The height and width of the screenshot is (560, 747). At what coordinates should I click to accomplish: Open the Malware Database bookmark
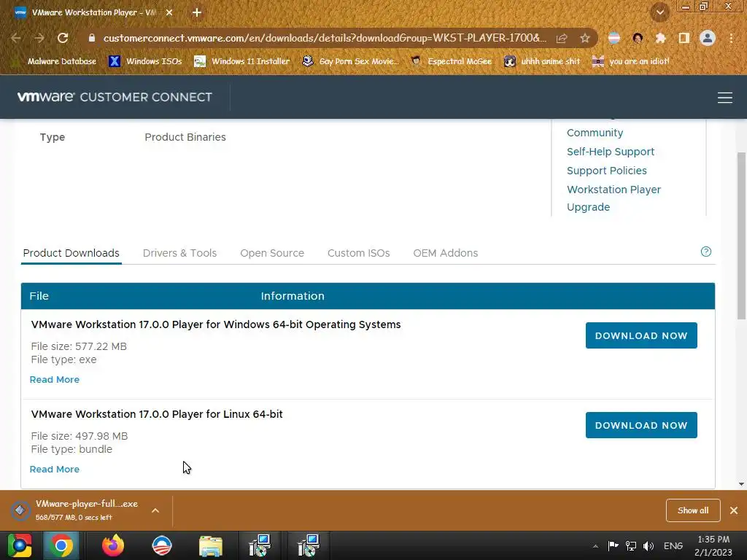55,61
